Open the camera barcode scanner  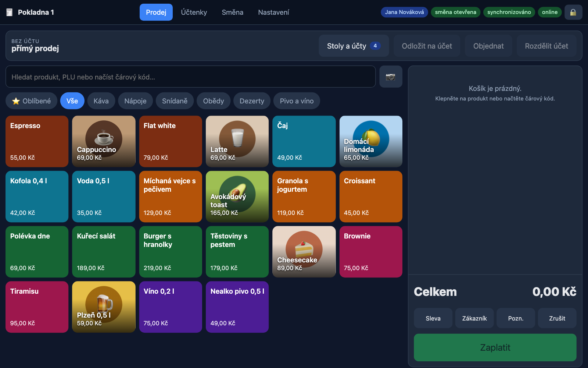pos(391,77)
